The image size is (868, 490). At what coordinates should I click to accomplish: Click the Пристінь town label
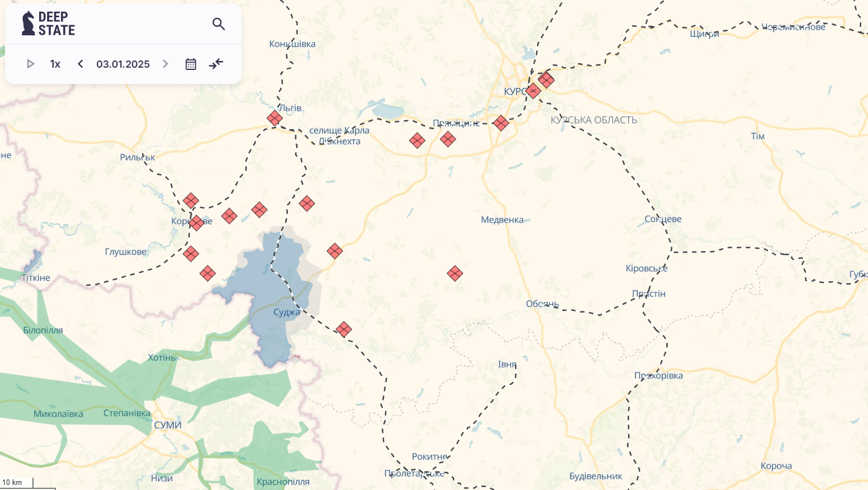649,294
